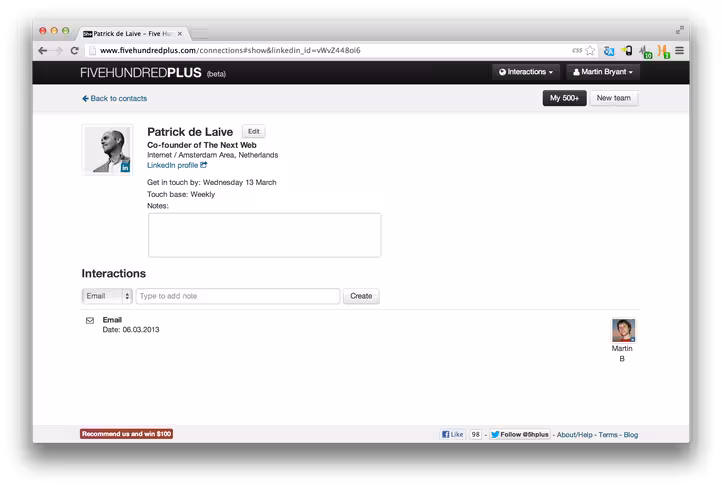Image resolution: width=722 pixels, height=488 pixels.
Task: Click the New team button
Action: click(x=614, y=98)
